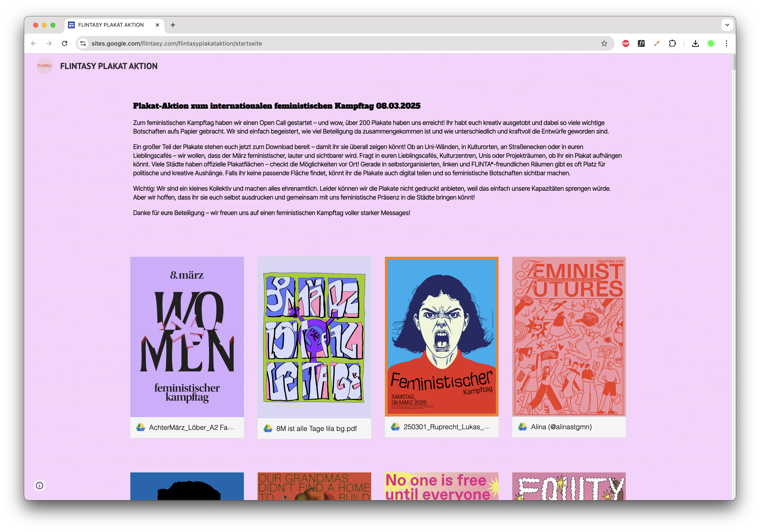Open the page info button bottom-left
The image size is (760, 532).
[40, 485]
